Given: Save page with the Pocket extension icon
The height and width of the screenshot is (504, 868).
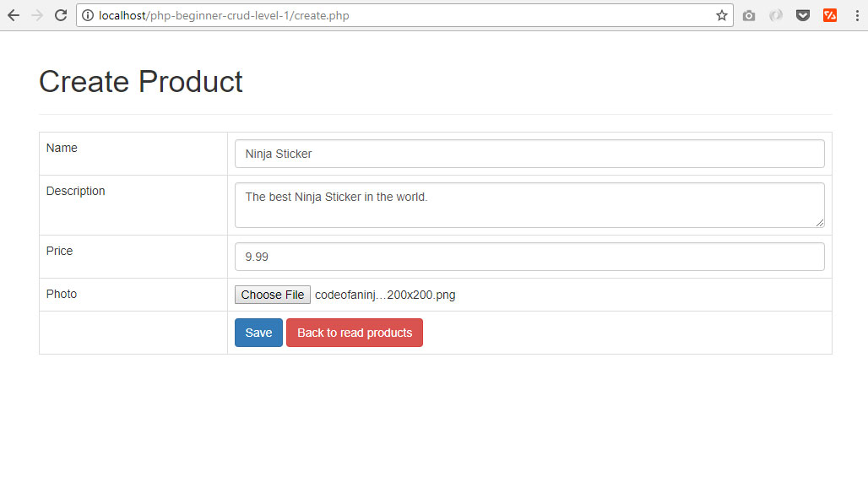Looking at the screenshot, I should coord(803,14).
